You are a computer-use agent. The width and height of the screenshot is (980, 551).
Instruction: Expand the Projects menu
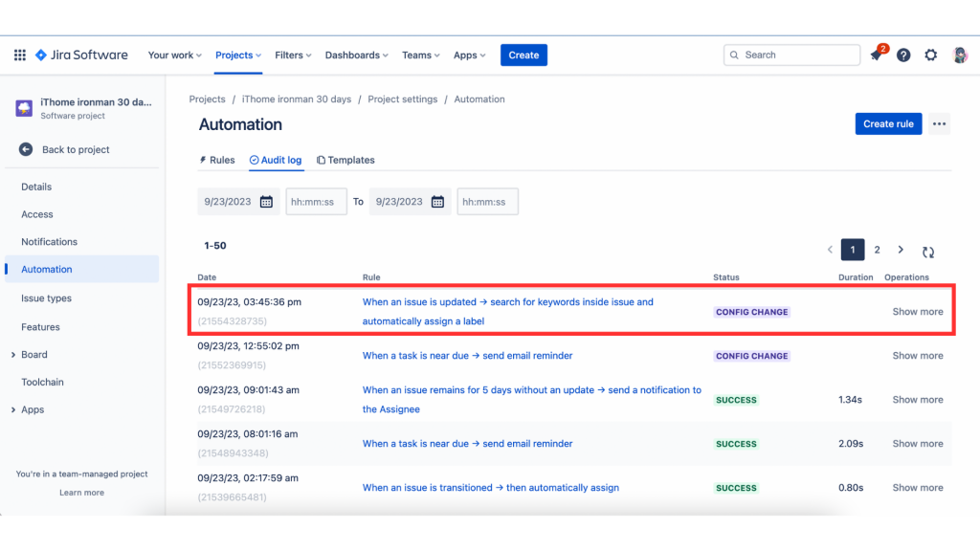[x=238, y=55]
